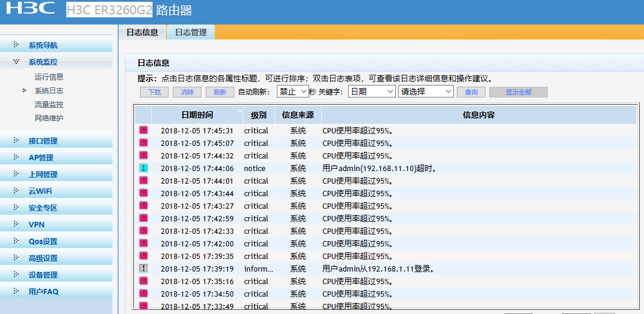Click critical alert icon for 17:44:01 log
This screenshot has width=644, height=314.
144,181
